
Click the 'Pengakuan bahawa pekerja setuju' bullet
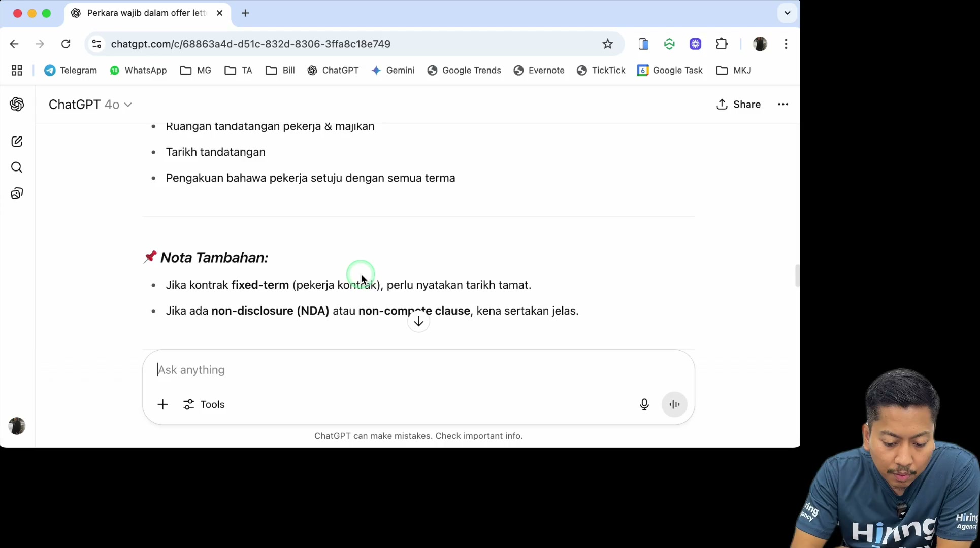coord(310,178)
